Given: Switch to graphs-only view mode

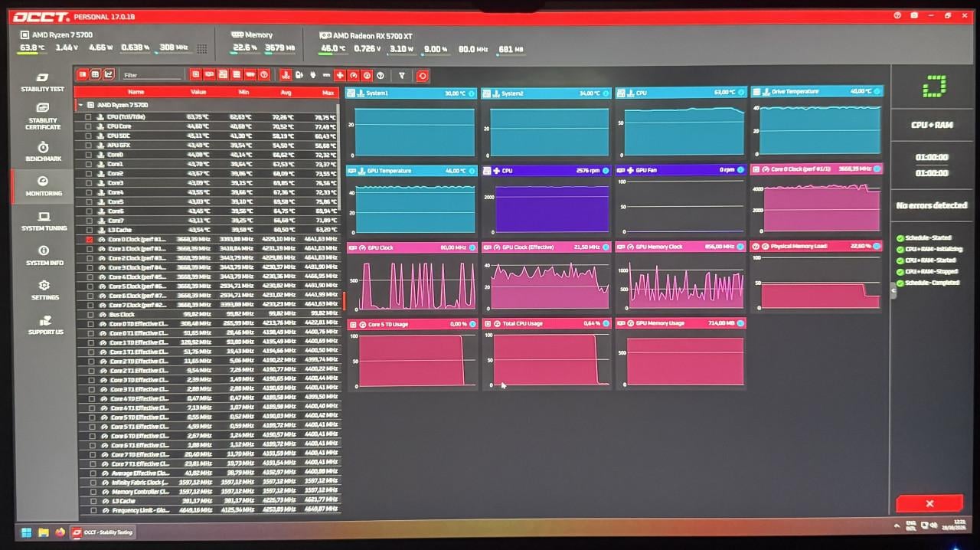Looking at the screenshot, I should (x=109, y=74).
